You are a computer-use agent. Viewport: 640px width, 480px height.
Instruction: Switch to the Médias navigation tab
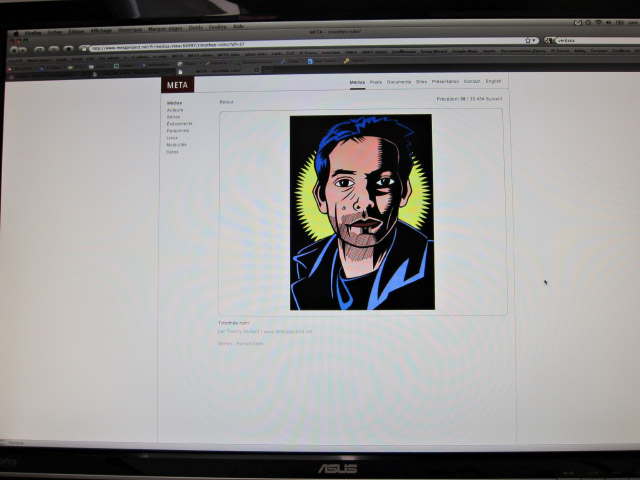[357, 82]
